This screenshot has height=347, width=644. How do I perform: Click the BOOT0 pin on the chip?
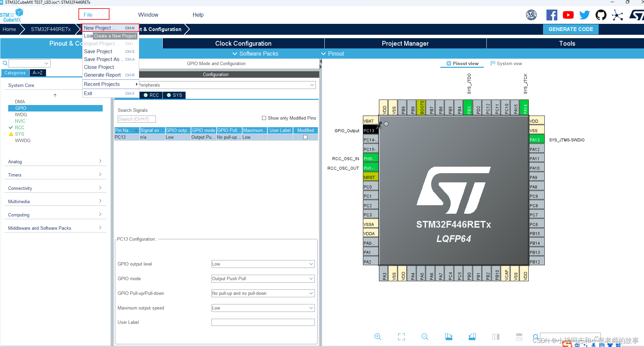[x=421, y=107]
